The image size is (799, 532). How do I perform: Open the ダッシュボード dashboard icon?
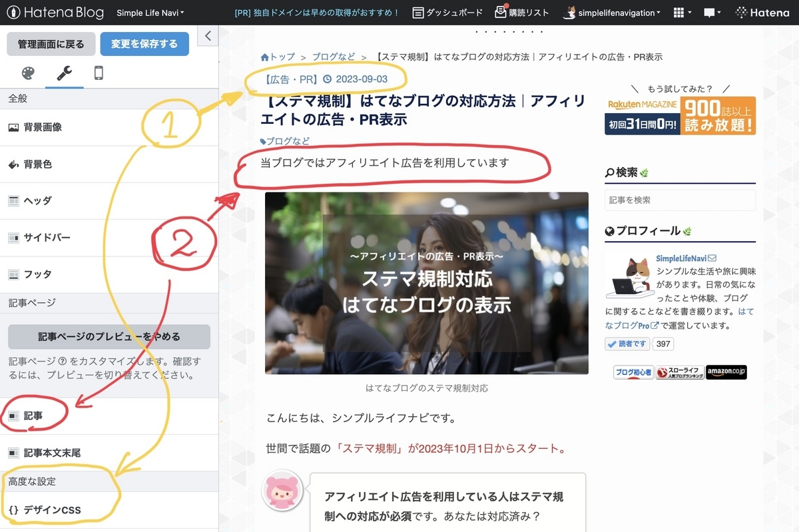tap(419, 12)
